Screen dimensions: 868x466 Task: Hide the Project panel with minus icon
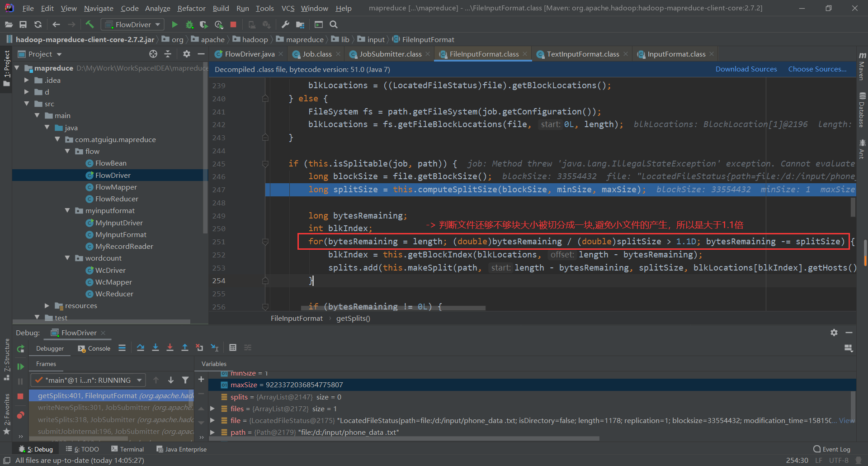point(201,54)
